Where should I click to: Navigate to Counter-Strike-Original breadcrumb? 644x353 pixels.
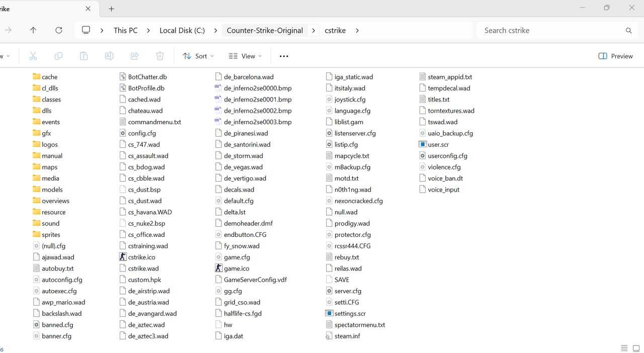click(265, 30)
